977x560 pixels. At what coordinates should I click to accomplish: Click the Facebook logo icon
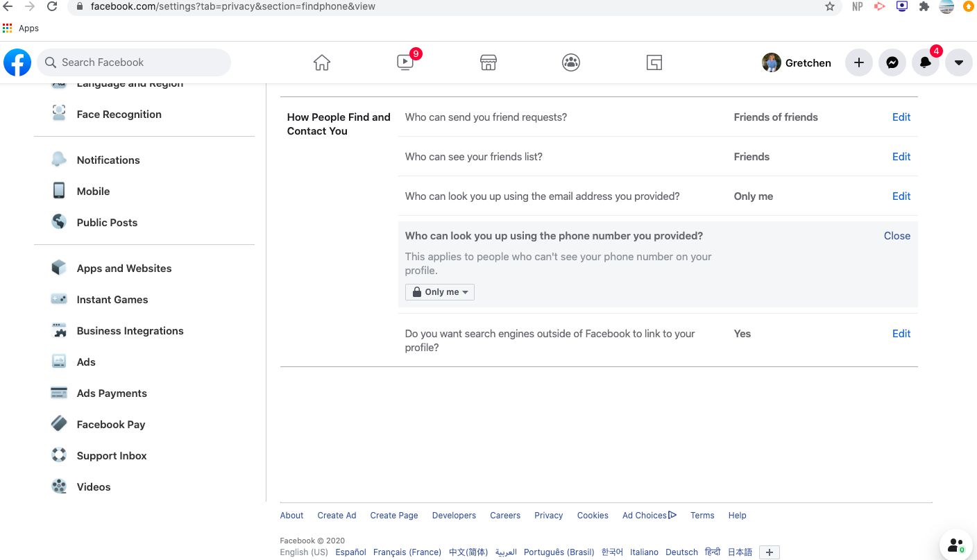click(17, 62)
